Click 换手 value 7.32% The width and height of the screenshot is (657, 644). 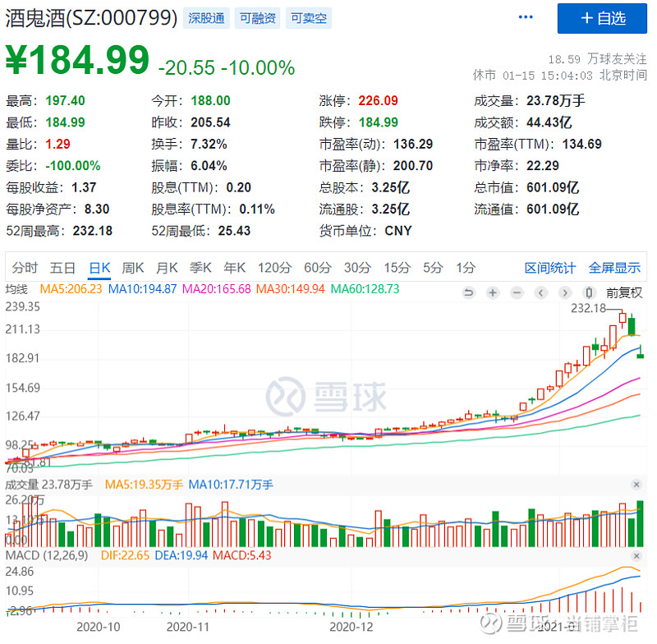point(209,144)
